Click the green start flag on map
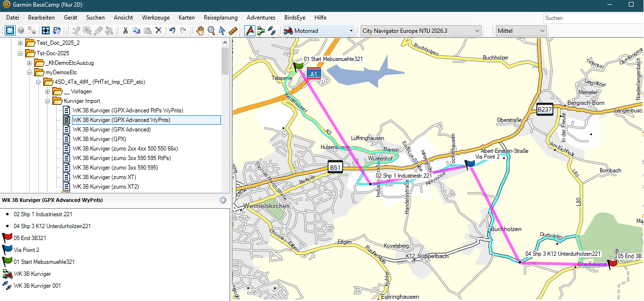The width and height of the screenshot is (644, 301). (x=299, y=67)
